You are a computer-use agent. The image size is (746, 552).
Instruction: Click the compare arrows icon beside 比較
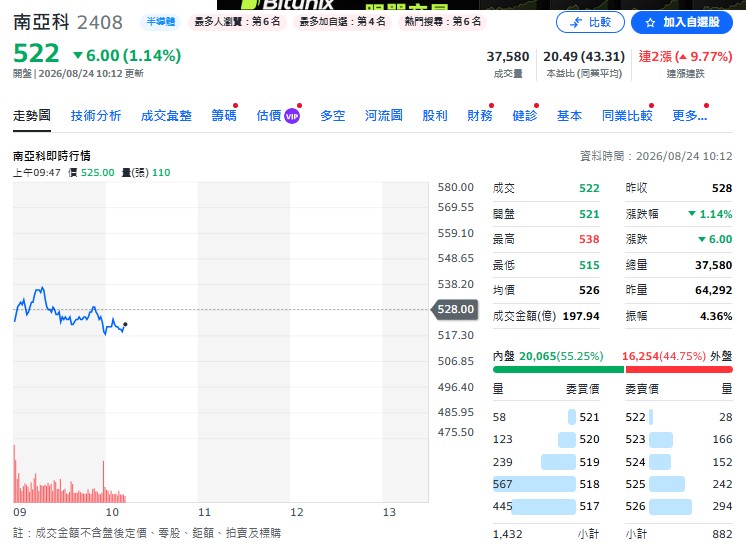pos(576,22)
